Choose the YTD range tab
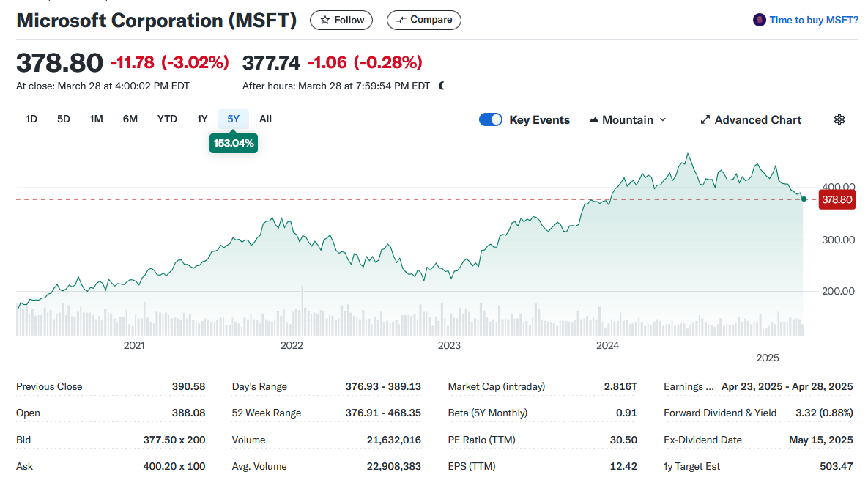The width and height of the screenshot is (868, 483). (x=167, y=119)
